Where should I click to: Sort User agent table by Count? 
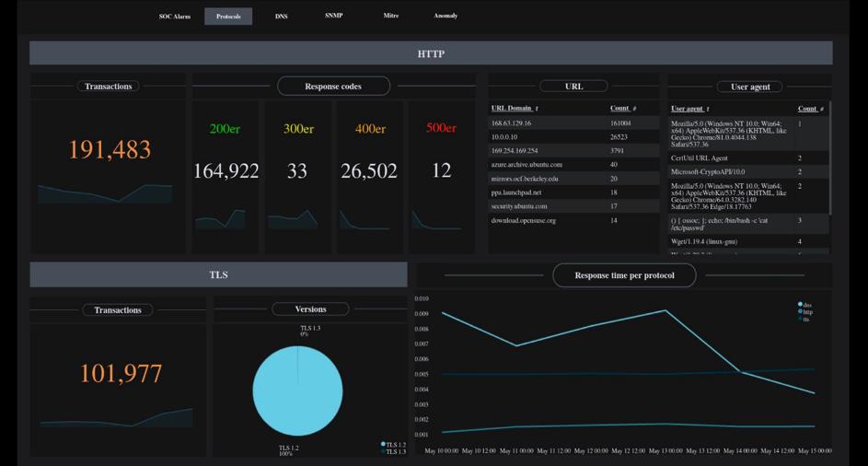(809, 109)
